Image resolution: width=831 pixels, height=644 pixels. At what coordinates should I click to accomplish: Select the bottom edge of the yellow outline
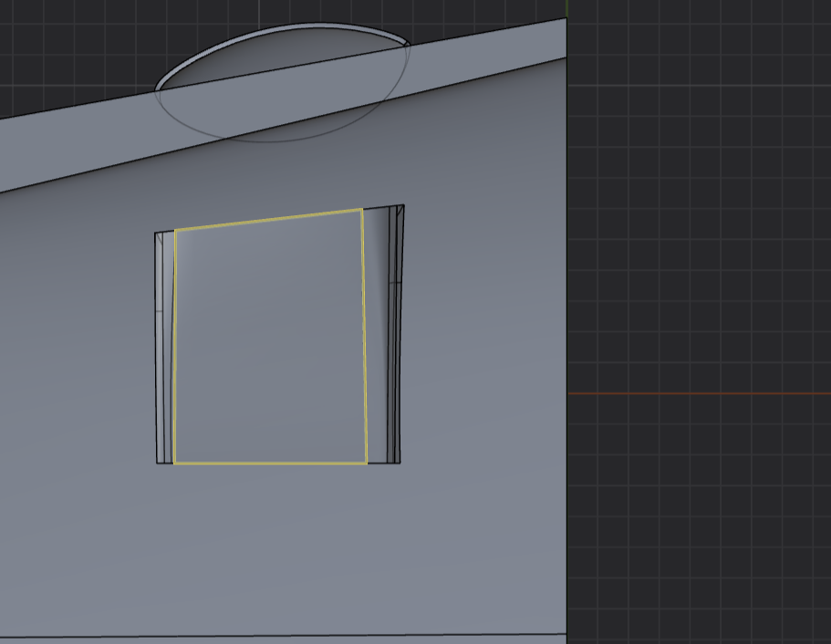(270, 463)
